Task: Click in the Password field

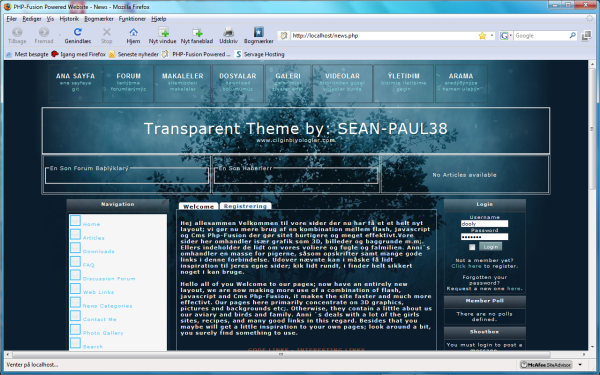Action: (484, 237)
